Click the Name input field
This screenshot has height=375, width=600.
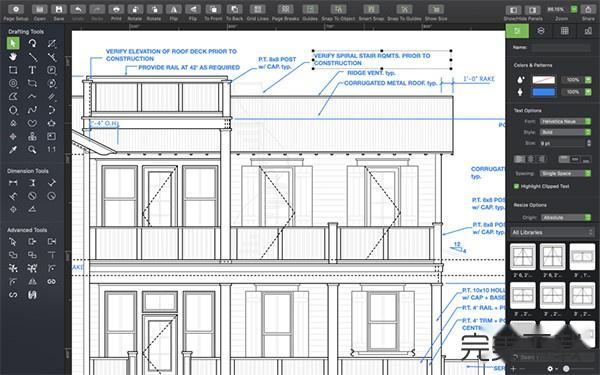point(561,47)
